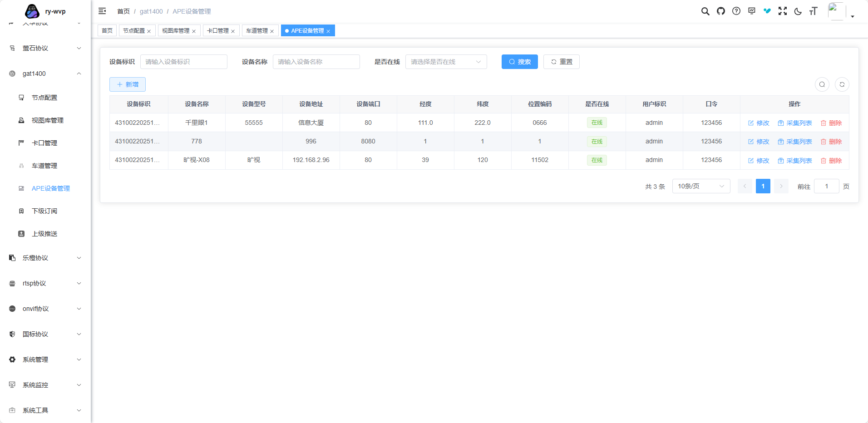The image size is (868, 423).
Task: Click the 新增 add button
Action: tap(127, 84)
